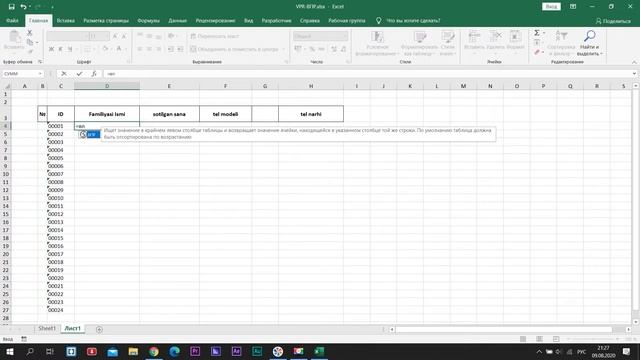The image size is (640, 360).
Task: Cancel formula entry with the X icon
Action: click(64, 73)
